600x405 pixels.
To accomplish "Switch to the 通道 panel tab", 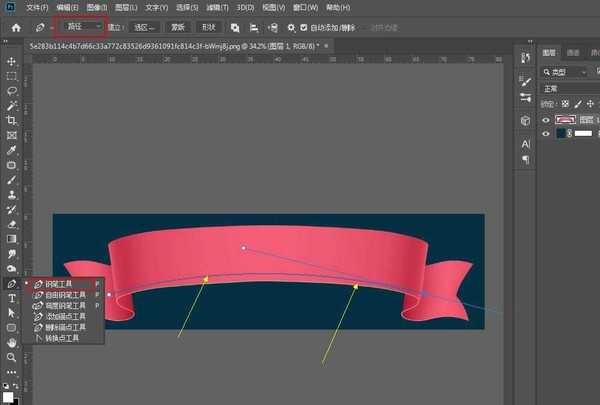I will pyautogui.click(x=573, y=52).
